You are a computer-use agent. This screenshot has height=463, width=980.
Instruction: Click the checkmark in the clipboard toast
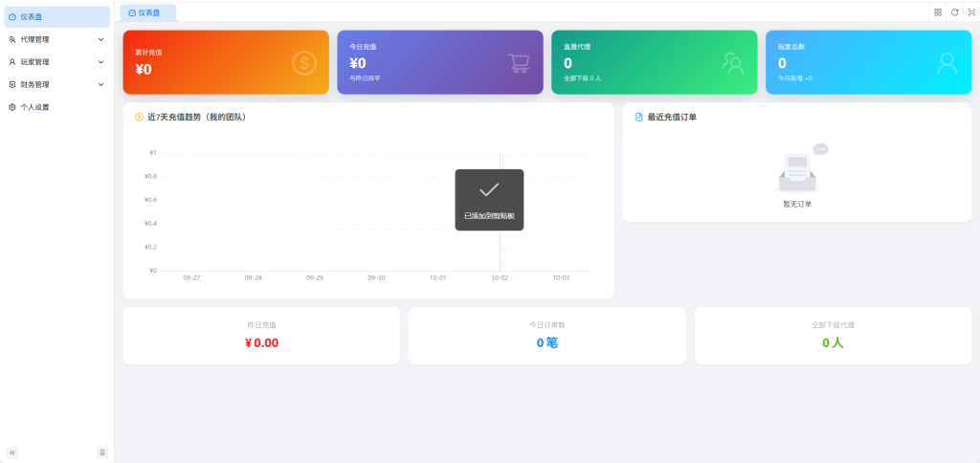pyautogui.click(x=489, y=190)
